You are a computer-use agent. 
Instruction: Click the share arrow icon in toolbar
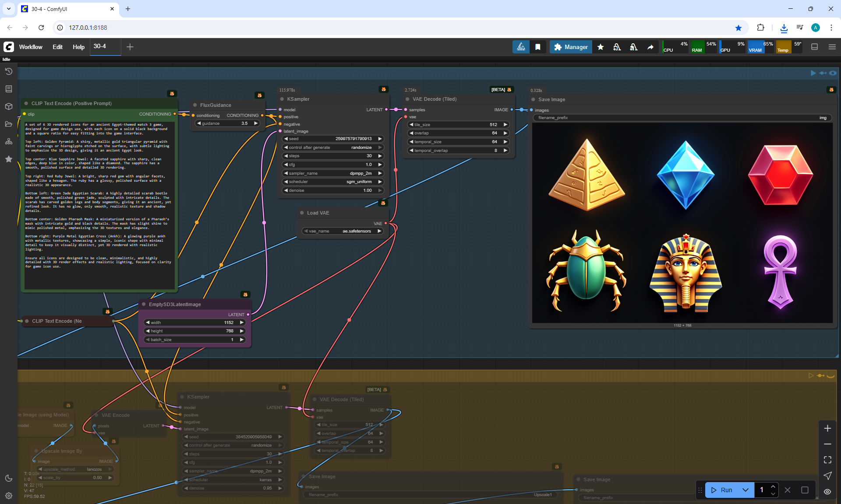(x=650, y=47)
